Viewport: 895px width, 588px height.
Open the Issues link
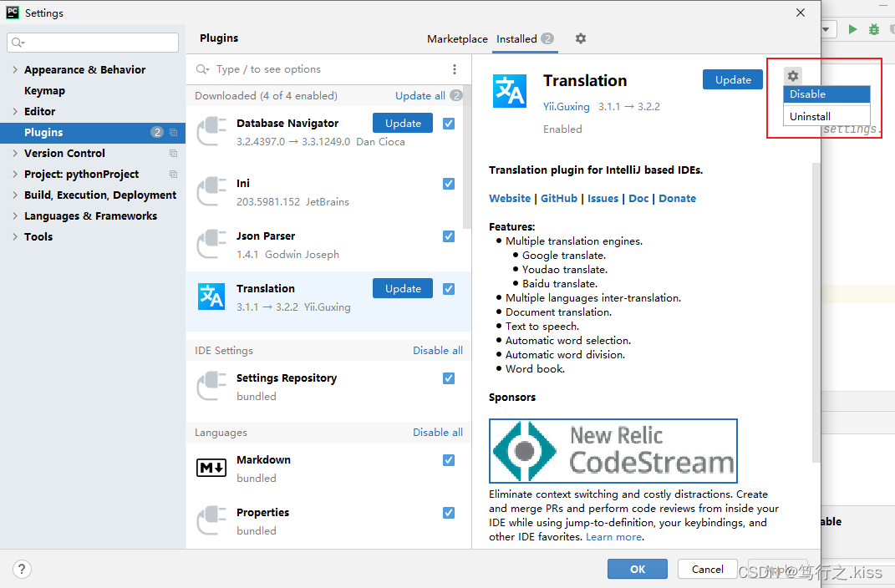(603, 199)
